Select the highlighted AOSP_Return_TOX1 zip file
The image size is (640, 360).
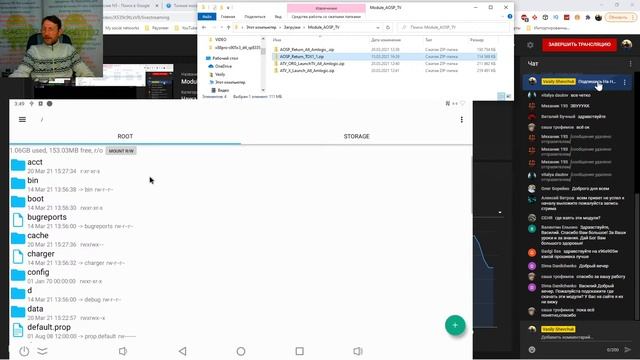tap(384, 56)
